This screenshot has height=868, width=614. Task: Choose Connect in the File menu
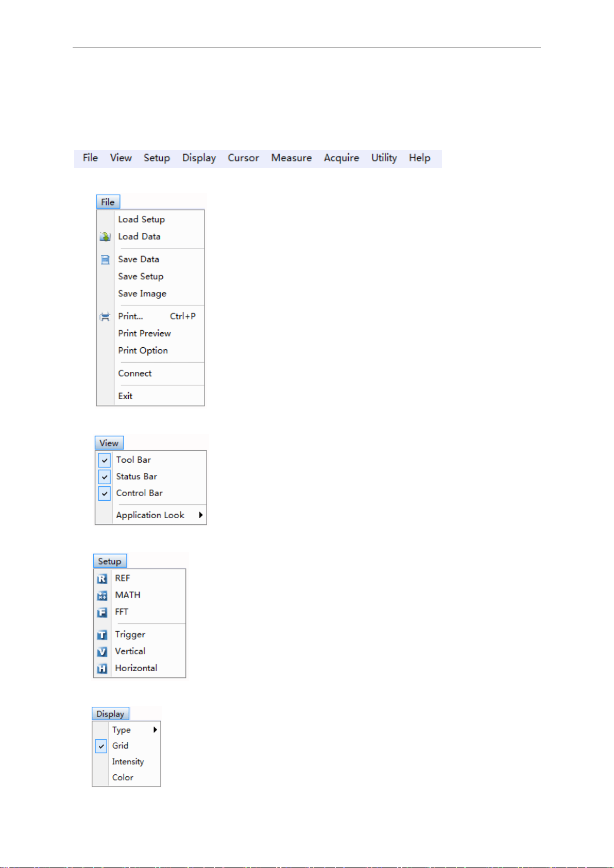point(150,373)
